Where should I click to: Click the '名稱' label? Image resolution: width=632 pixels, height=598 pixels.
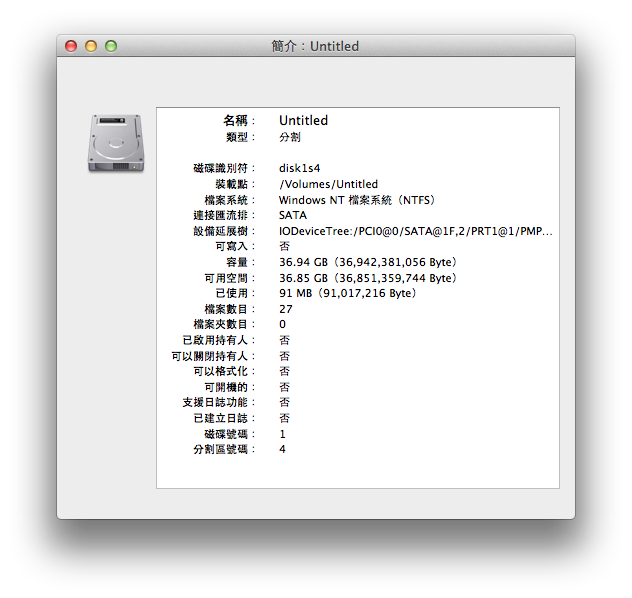pyautogui.click(x=239, y=120)
